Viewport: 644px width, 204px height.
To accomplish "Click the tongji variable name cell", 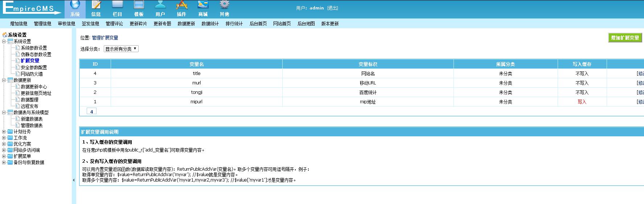I will click(197, 92).
